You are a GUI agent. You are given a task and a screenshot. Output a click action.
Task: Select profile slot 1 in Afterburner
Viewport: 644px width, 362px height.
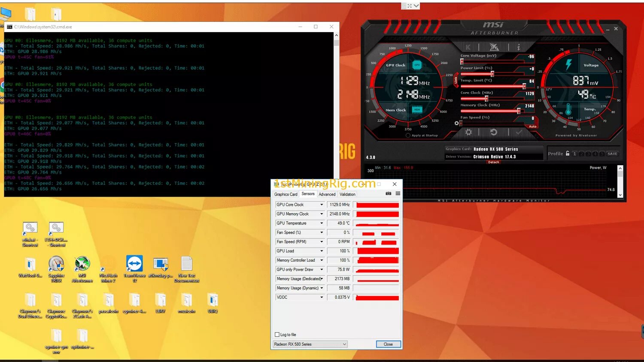coord(574,154)
